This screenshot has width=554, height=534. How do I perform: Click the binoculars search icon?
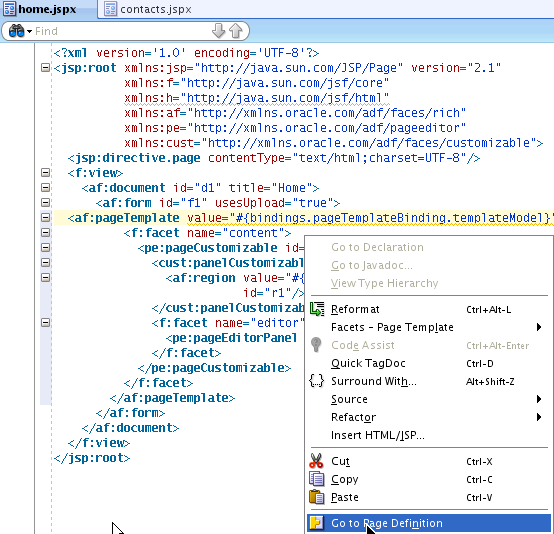tap(16, 31)
